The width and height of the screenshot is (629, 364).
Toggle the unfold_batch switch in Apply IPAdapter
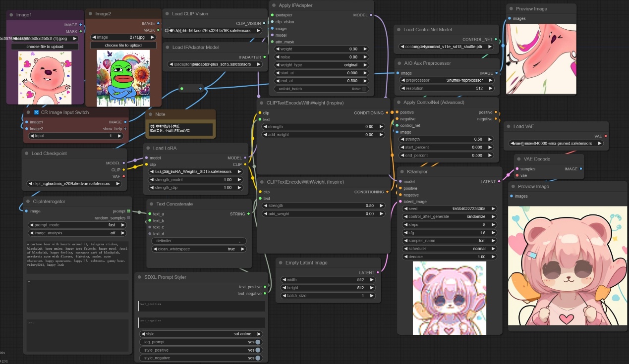pyautogui.click(x=365, y=89)
